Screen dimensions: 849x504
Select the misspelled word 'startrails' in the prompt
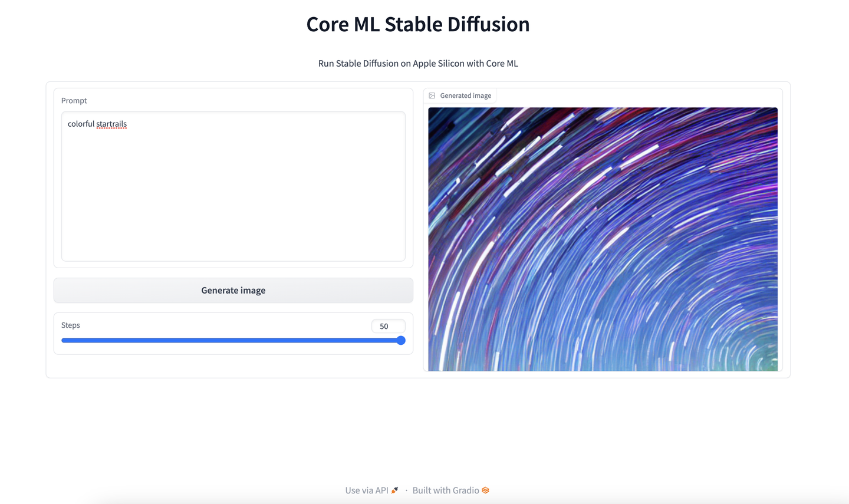pyautogui.click(x=111, y=124)
